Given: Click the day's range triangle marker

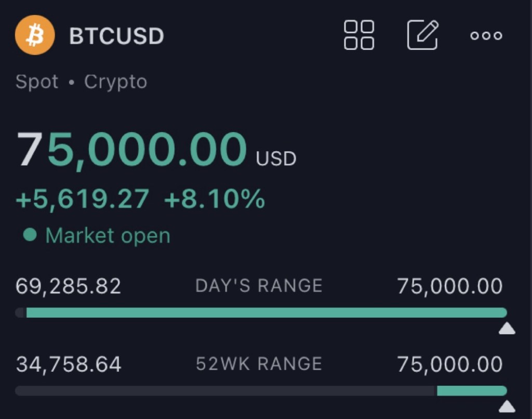Looking at the screenshot, I should [x=507, y=329].
